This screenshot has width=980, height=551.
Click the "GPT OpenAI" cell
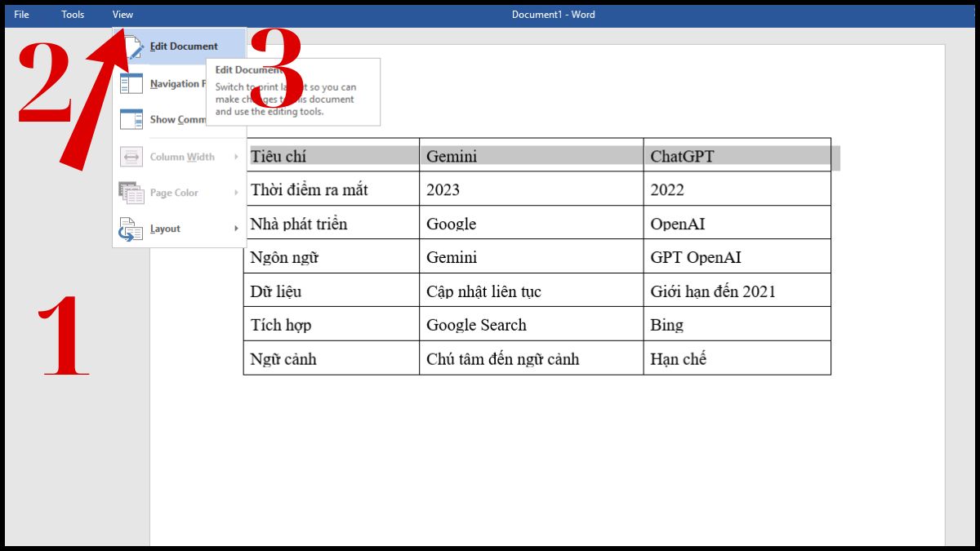pos(737,256)
